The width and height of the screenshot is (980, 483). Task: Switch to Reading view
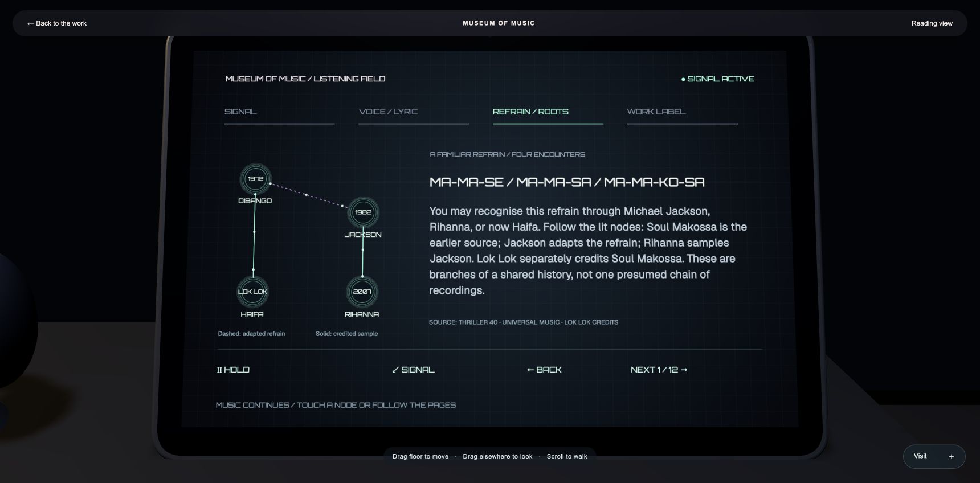click(x=932, y=23)
